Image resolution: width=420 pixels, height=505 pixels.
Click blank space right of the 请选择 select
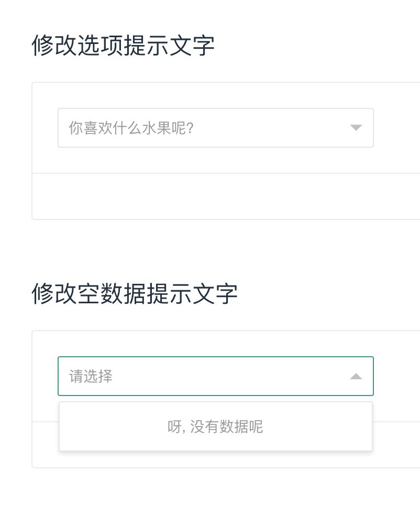point(397,376)
